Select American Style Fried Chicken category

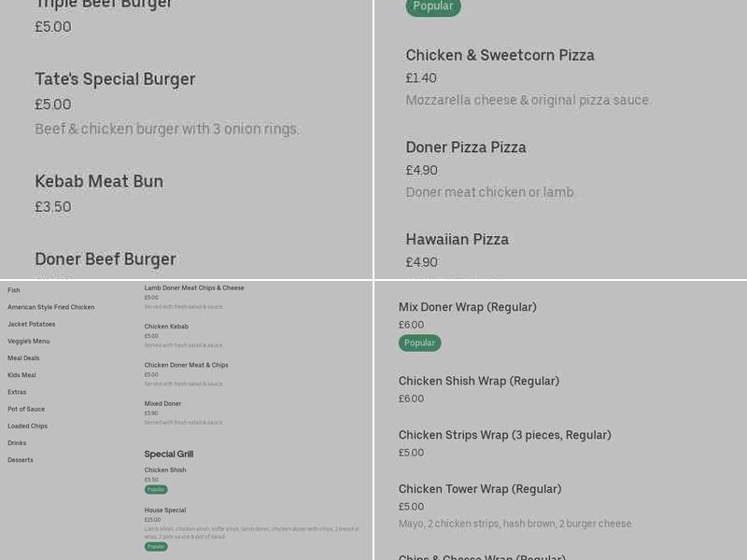52,306
